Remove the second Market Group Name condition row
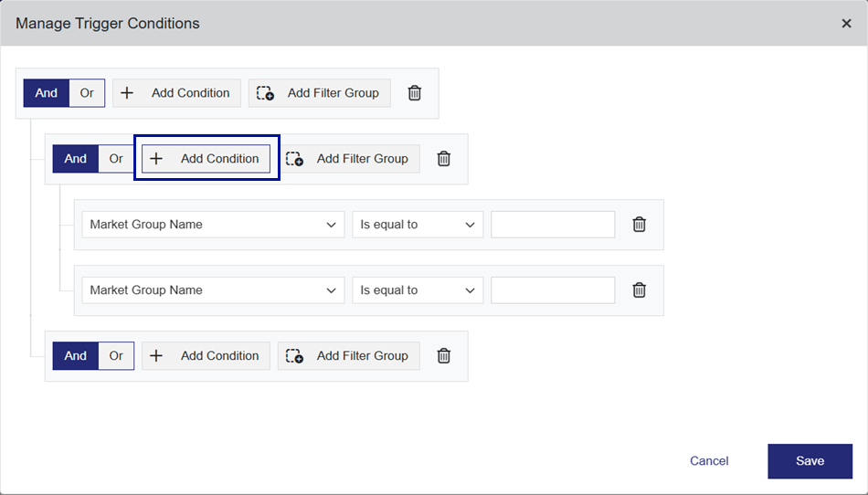The width and height of the screenshot is (868, 495). tap(640, 290)
